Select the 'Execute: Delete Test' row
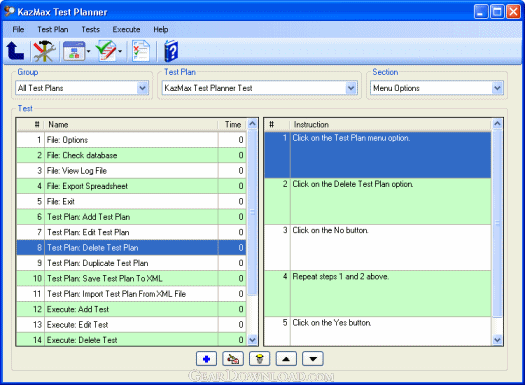 tap(131, 339)
